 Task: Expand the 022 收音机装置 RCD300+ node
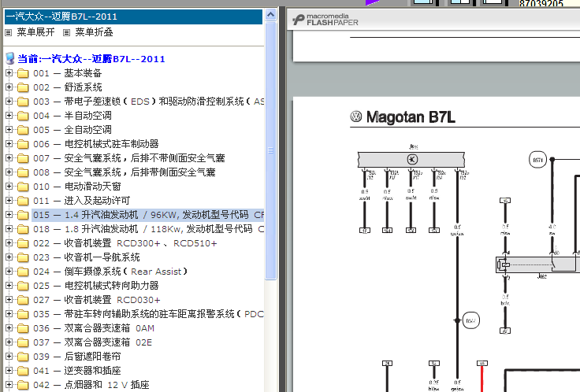(9, 242)
